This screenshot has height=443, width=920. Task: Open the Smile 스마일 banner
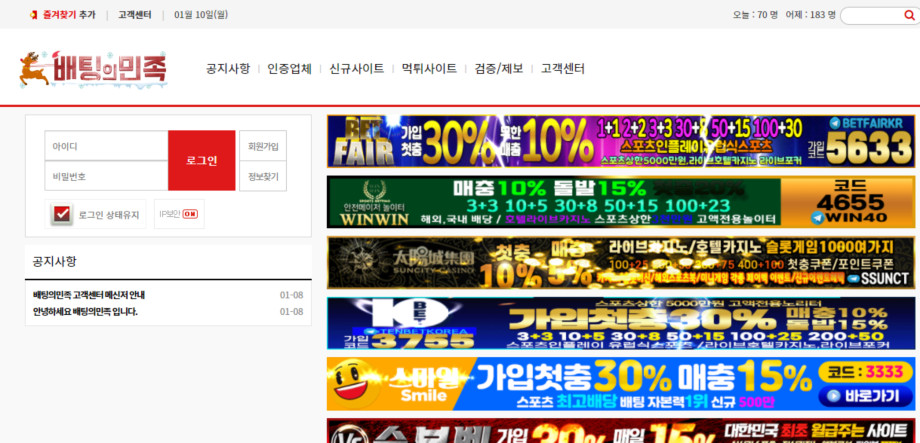pos(621,384)
